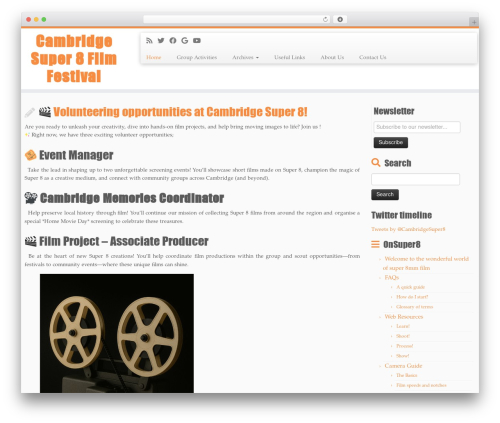Click the film projector reels image

pos(117,333)
